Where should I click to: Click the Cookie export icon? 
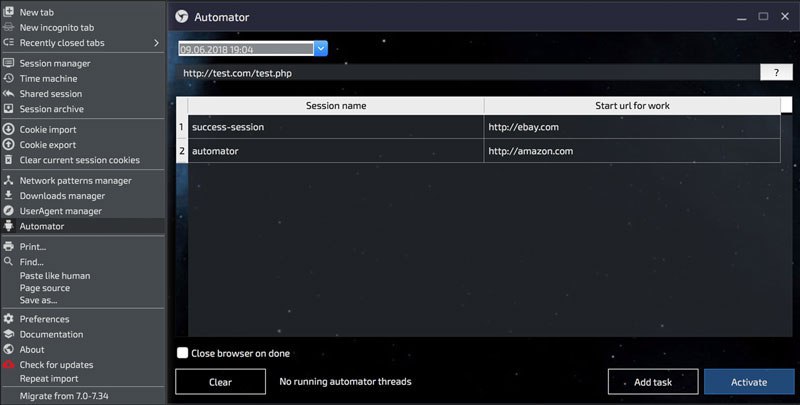tap(8, 144)
